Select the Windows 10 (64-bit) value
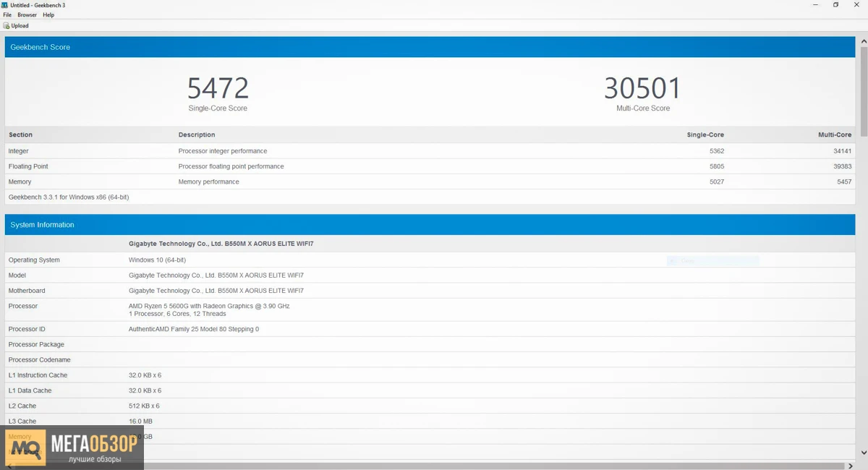The image size is (868, 470). tap(158, 260)
